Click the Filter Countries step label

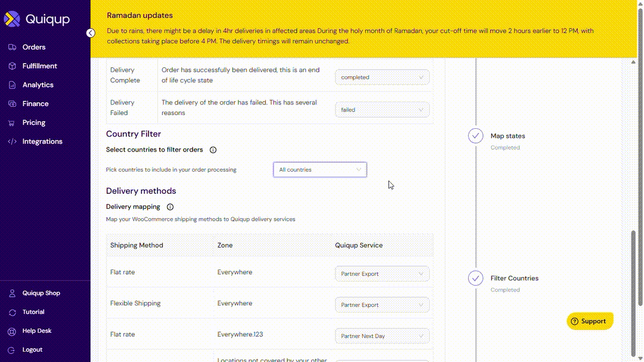click(514, 278)
